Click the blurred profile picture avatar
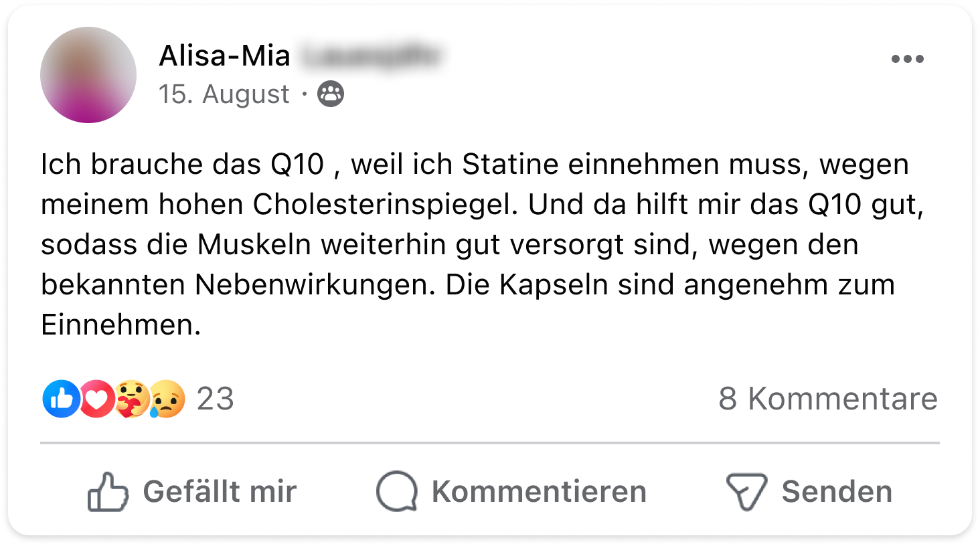 point(88,75)
